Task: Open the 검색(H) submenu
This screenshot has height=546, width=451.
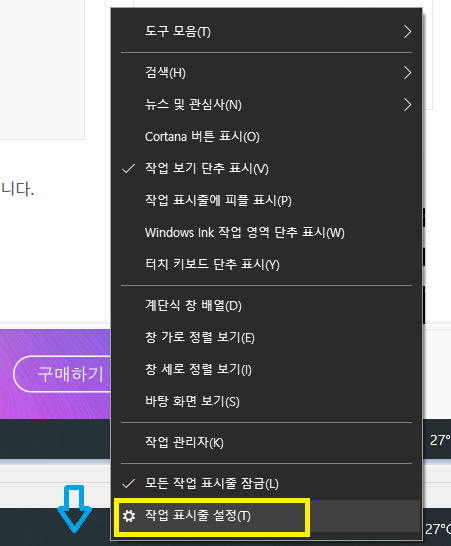Action: (x=266, y=73)
